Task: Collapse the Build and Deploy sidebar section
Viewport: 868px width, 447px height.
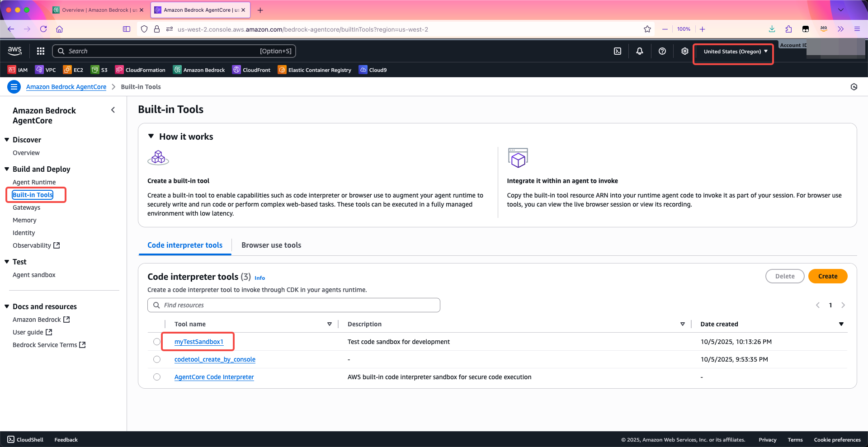Action: coord(7,169)
